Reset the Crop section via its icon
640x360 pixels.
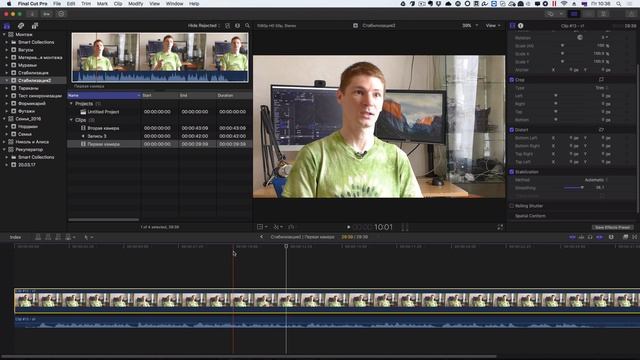tap(601, 80)
